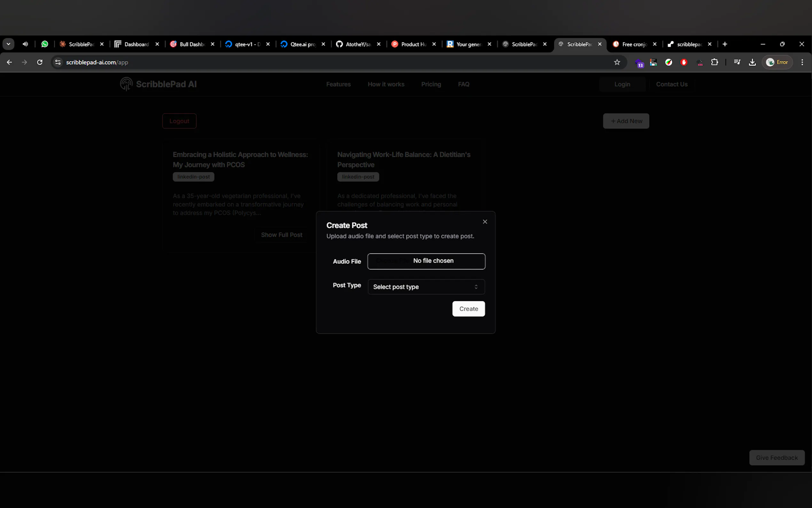View site information icon in address bar
This screenshot has width=812, height=508.
pos(58,62)
